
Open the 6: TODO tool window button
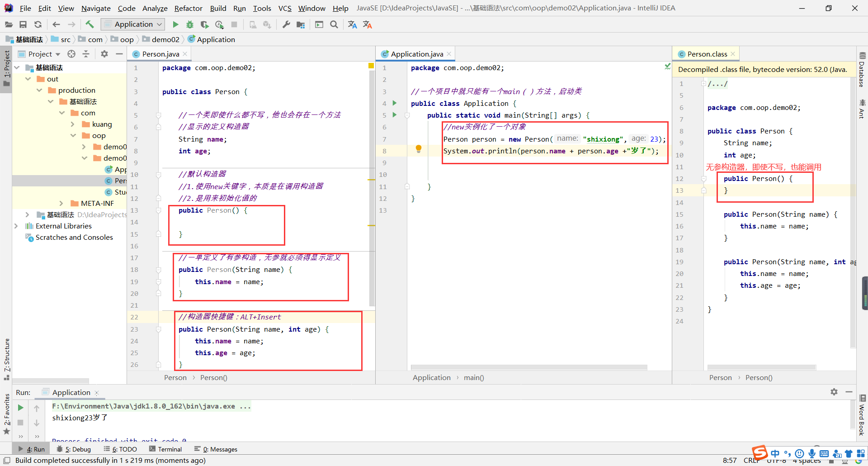[120, 449]
